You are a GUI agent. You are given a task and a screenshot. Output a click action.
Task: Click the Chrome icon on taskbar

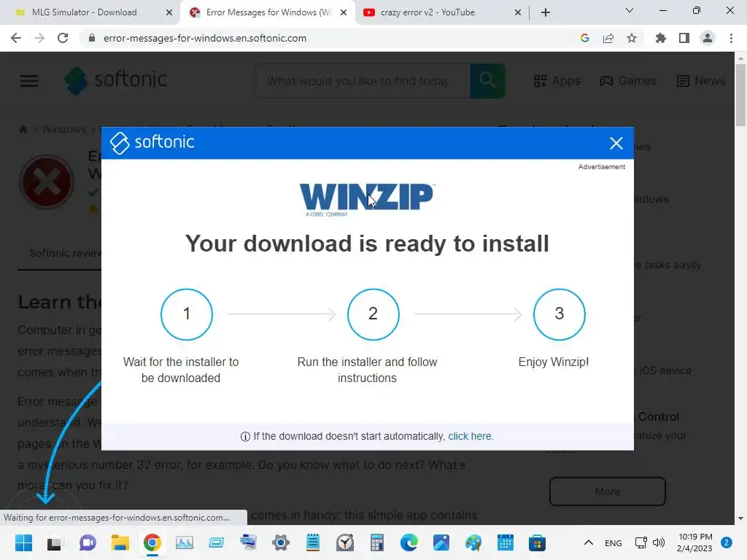152,542
